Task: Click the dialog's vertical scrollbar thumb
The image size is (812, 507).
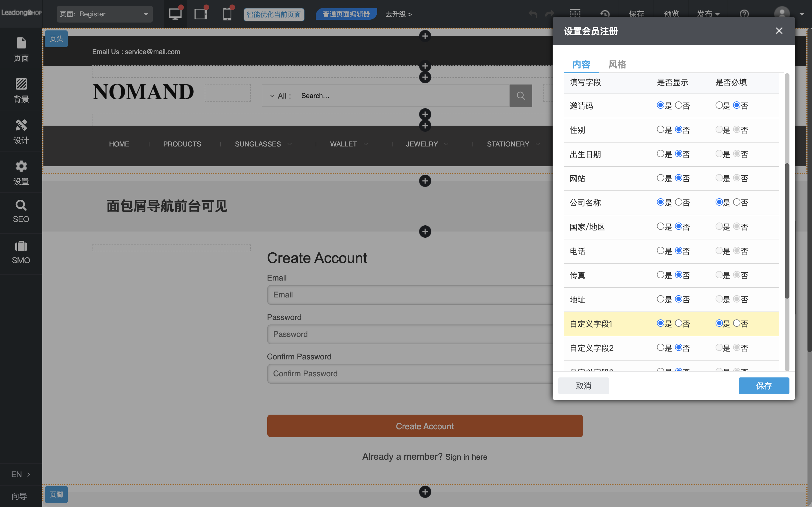Action: tap(787, 231)
